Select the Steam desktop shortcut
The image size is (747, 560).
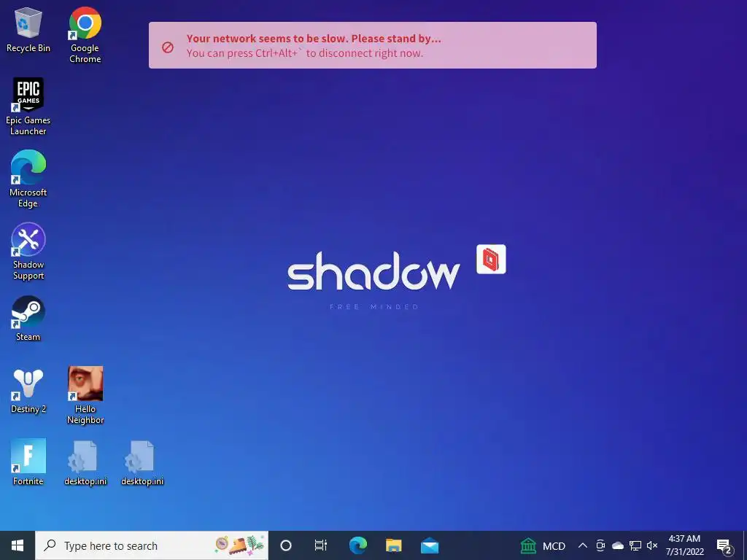tap(28, 318)
